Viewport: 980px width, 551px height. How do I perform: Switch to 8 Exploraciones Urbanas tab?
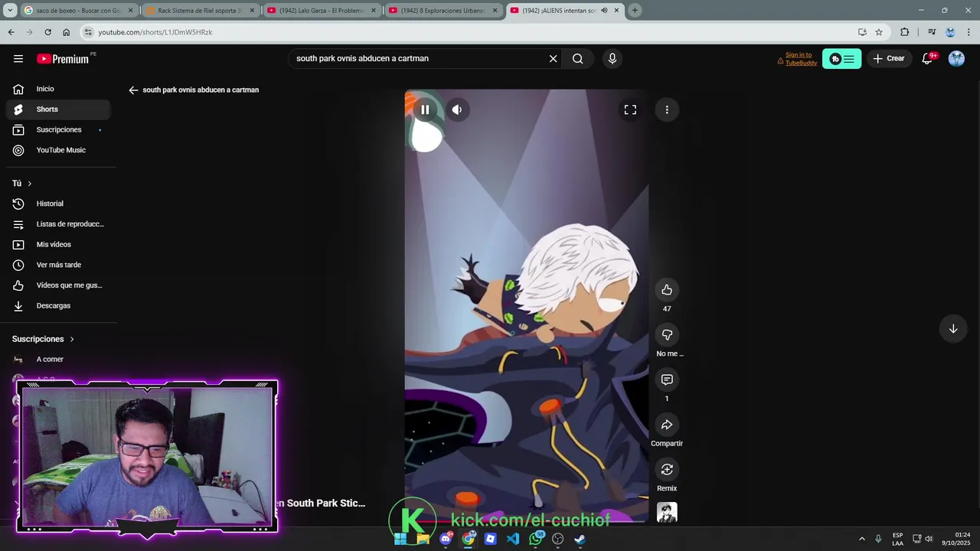click(444, 11)
